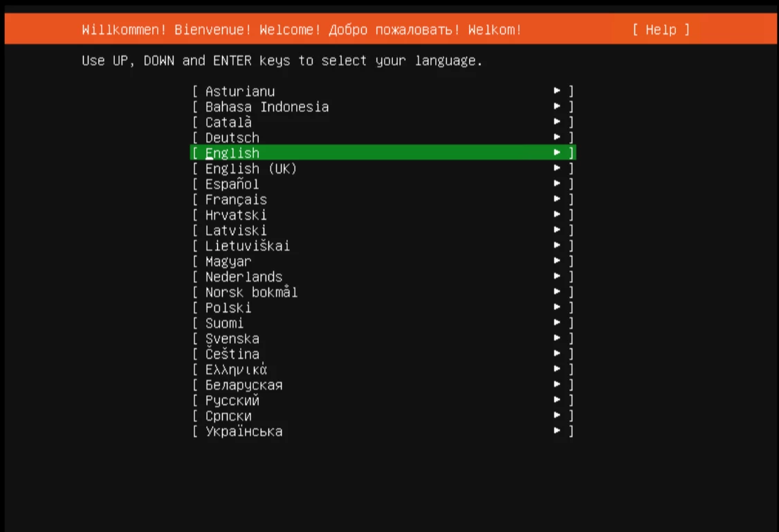
Task: Click the arrow beside Українська
Action: pos(557,430)
